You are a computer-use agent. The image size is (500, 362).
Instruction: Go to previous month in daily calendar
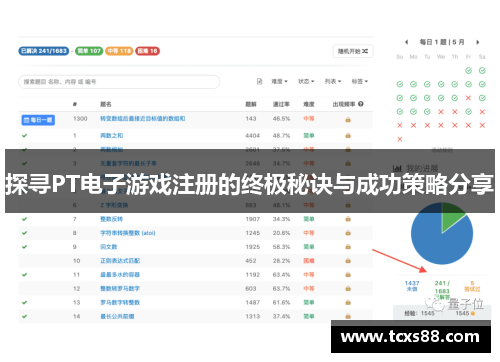[406, 42]
